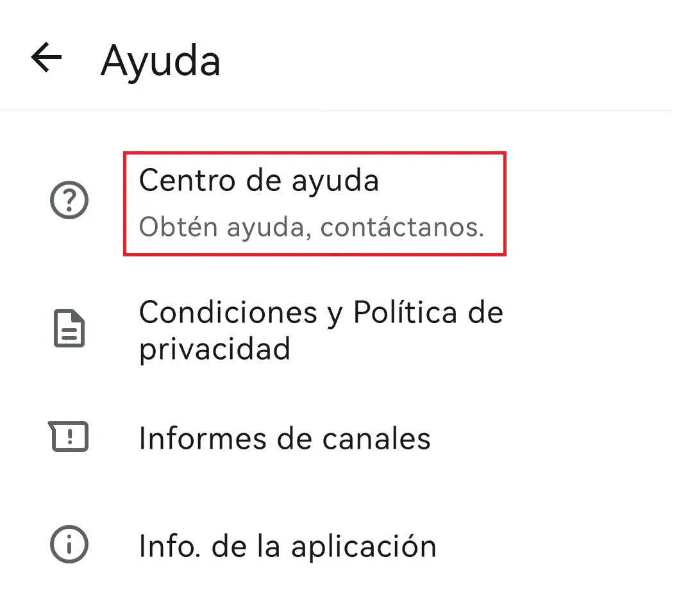This screenshot has height=616, width=688.
Task: Open the Centro de ayuda circled question icon
Action: 69,200
